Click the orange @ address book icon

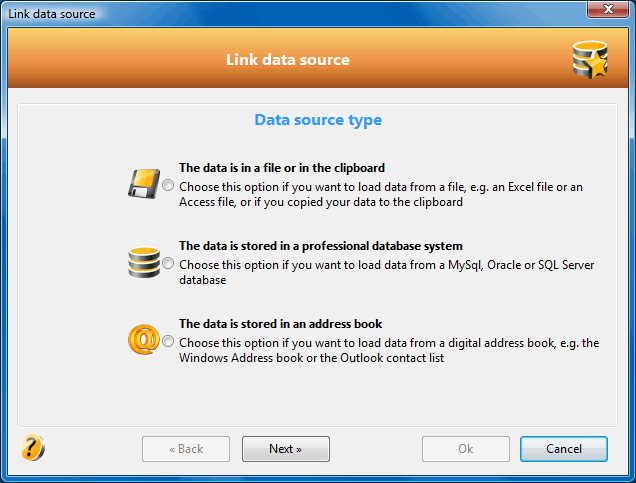click(x=144, y=339)
